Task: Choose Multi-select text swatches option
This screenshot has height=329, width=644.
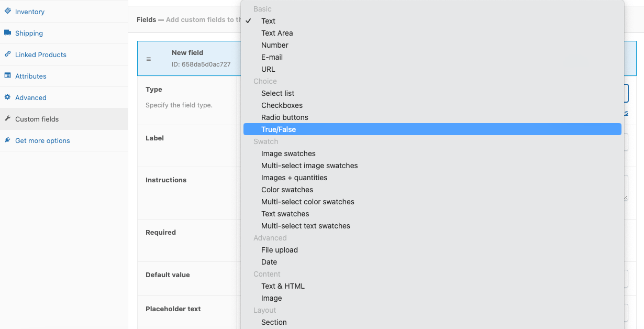Action: coord(432,226)
